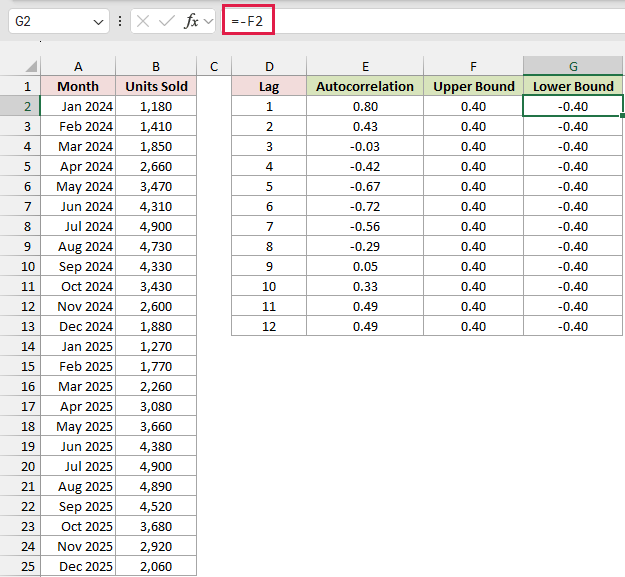The width and height of the screenshot is (625, 577).
Task: Select Lag cell with value 6
Action: (269, 206)
